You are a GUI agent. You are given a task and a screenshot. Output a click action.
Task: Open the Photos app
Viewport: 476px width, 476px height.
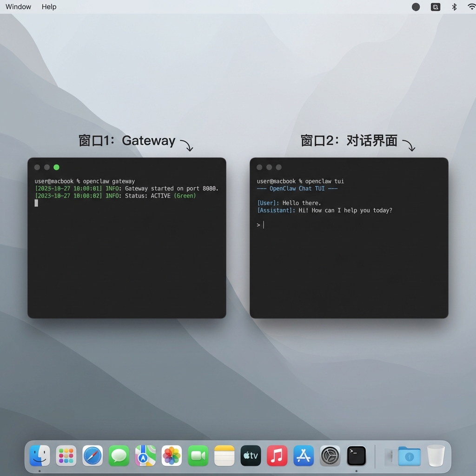(172, 456)
